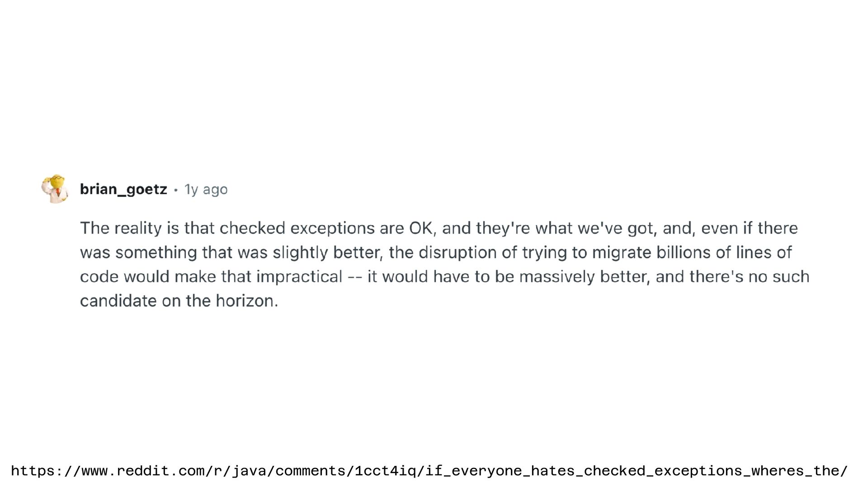This screenshot has height=488, width=868.
Task: Open the brian_goetz username profile link
Action: coord(123,189)
